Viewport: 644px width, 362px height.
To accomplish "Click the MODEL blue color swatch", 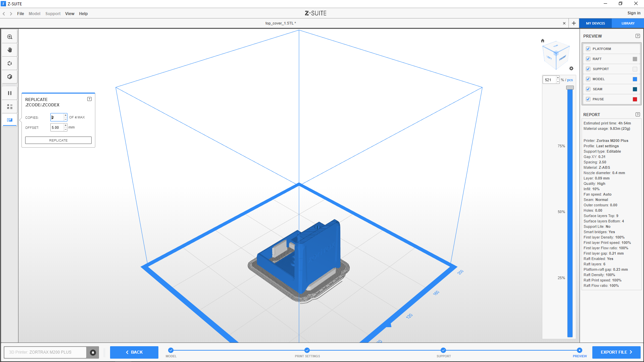I will 635,79.
